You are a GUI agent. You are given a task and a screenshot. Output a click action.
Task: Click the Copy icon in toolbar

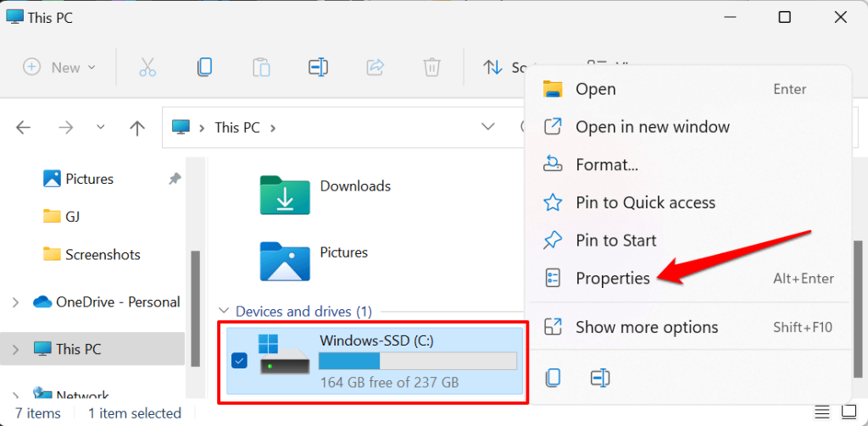point(204,68)
